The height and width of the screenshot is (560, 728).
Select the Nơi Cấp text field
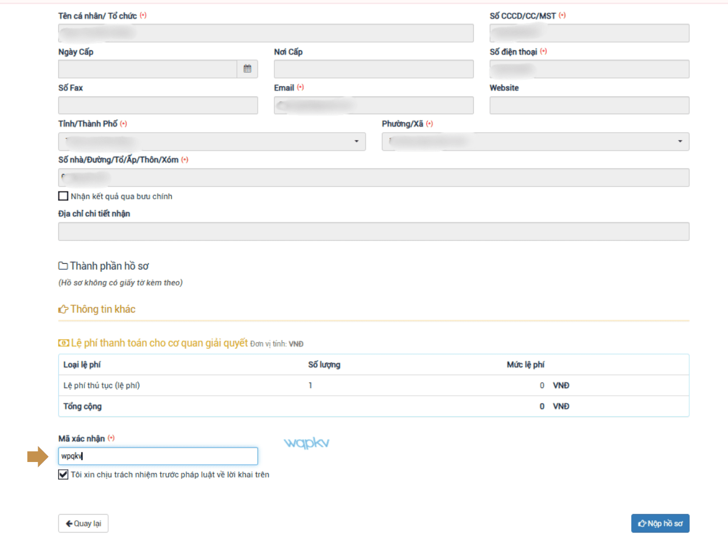(x=374, y=69)
